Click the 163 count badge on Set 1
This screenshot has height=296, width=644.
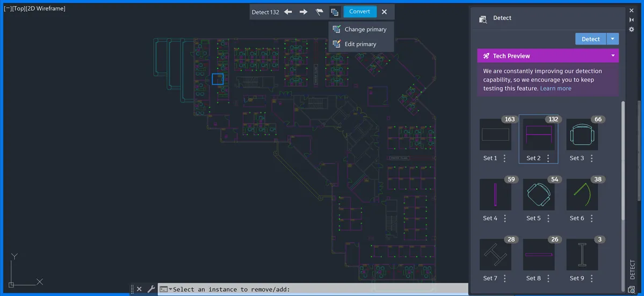pyautogui.click(x=509, y=119)
